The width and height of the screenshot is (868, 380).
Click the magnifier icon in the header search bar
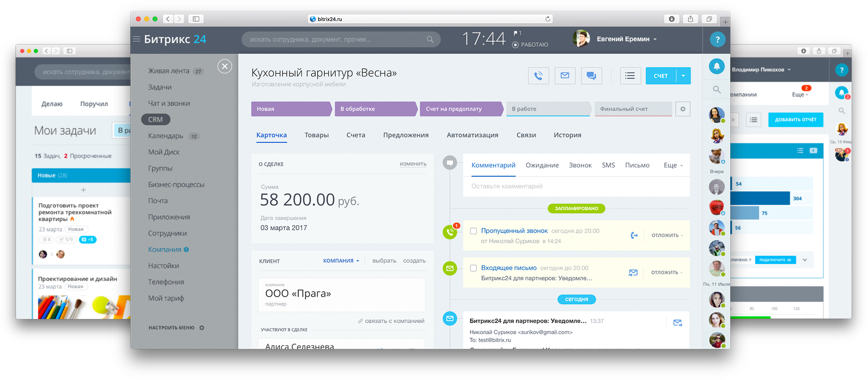430,40
